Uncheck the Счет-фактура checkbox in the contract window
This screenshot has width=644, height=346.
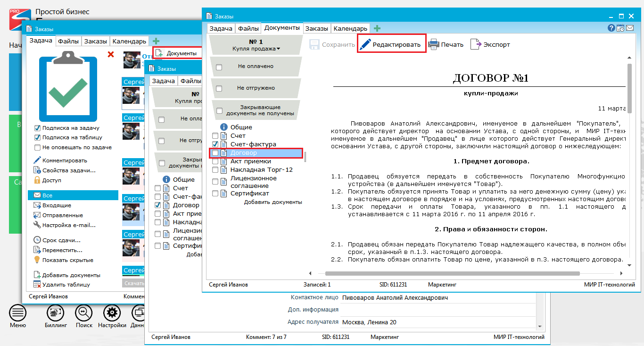click(215, 144)
